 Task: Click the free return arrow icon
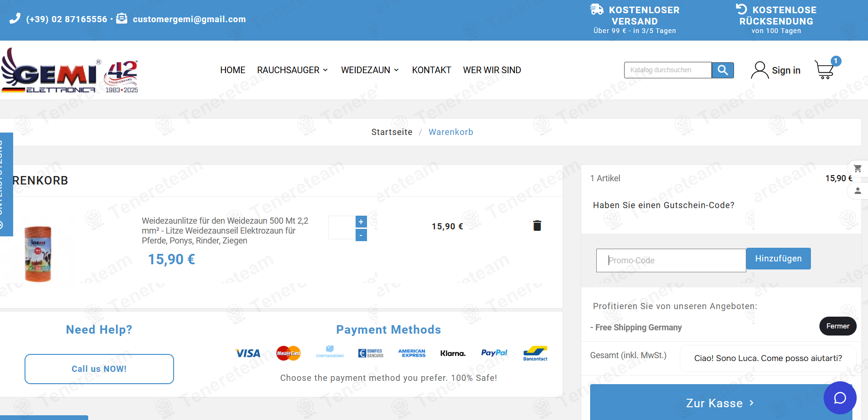click(x=742, y=9)
